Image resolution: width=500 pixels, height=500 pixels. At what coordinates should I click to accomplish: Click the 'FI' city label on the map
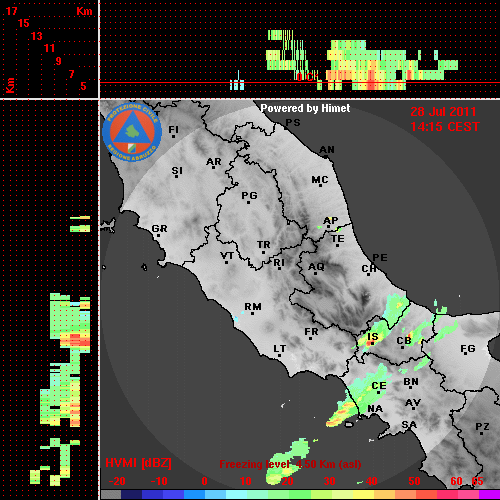tap(173, 129)
